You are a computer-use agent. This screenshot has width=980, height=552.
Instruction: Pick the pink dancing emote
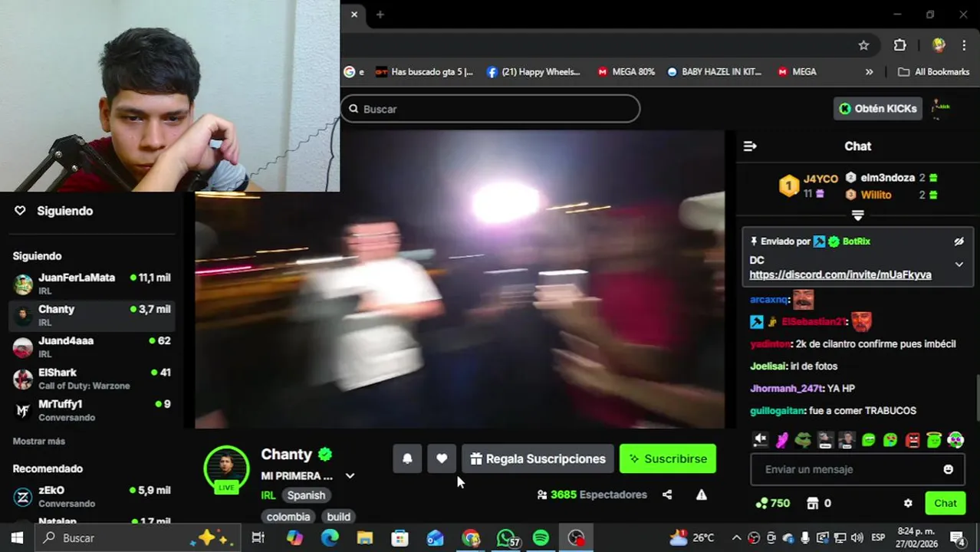(x=781, y=439)
